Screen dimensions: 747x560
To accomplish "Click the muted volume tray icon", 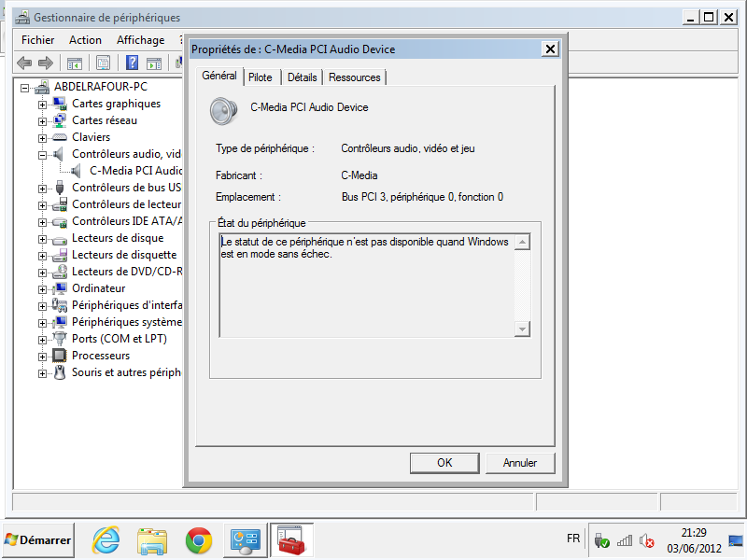I will [x=646, y=541].
